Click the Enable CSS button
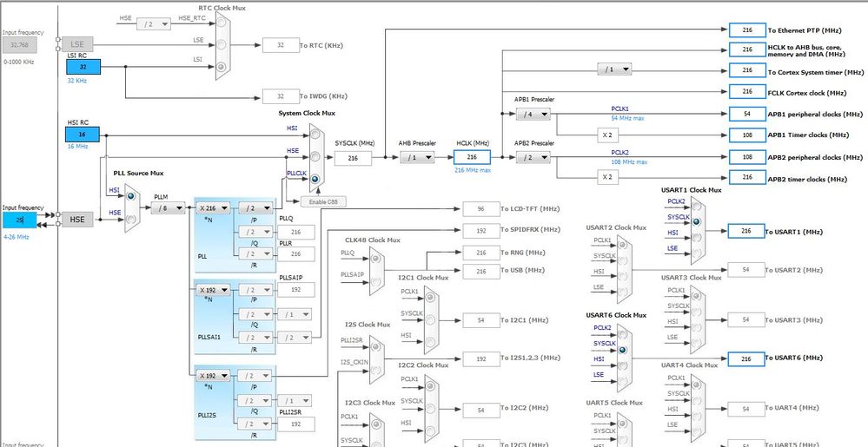Image resolution: width=868 pixels, height=447 pixels. click(x=324, y=202)
